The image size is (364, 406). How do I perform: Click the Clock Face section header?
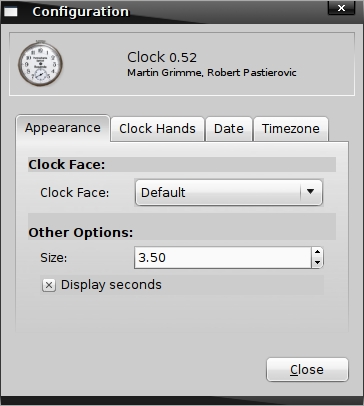click(67, 165)
